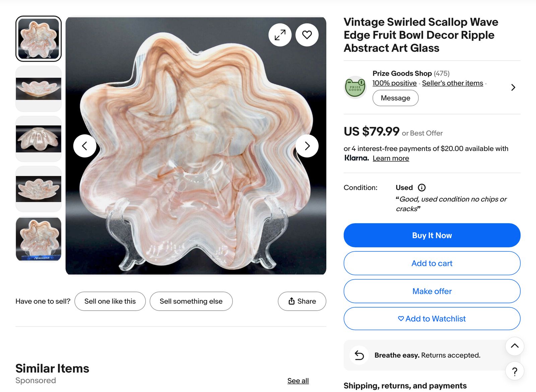Click the returns arrow icon beside Breathe easy
Screen dimensions: 536x392
[x=359, y=355]
